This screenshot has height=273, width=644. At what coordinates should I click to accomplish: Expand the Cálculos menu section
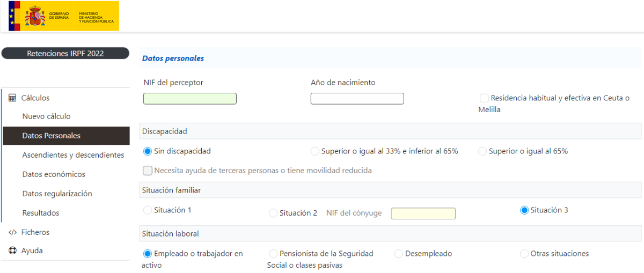(x=35, y=98)
